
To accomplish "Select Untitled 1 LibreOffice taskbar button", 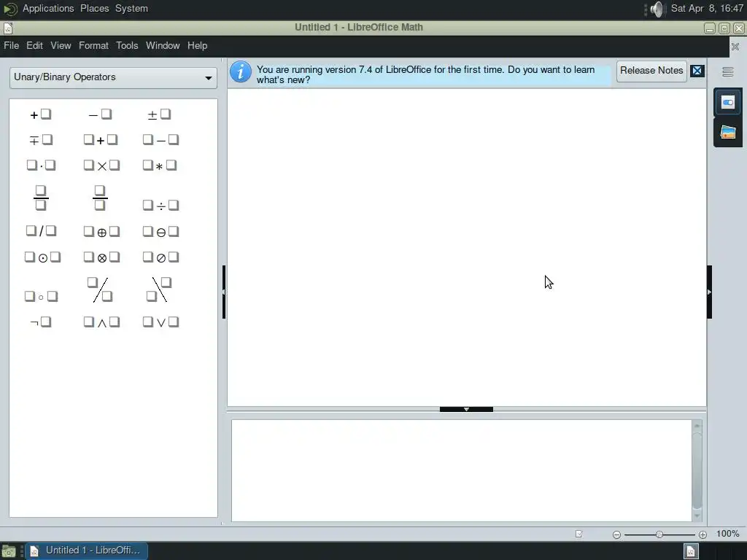I will point(86,551).
